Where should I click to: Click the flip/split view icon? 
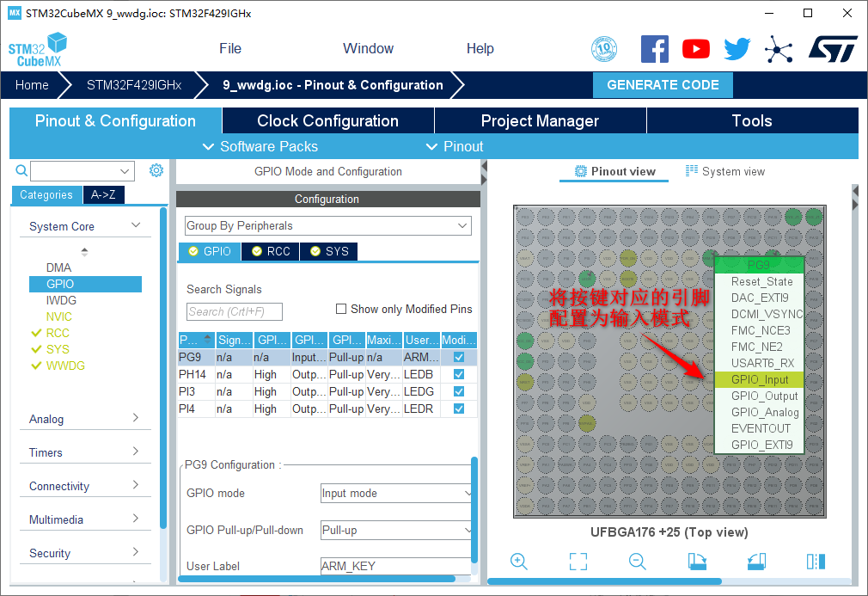click(x=816, y=562)
